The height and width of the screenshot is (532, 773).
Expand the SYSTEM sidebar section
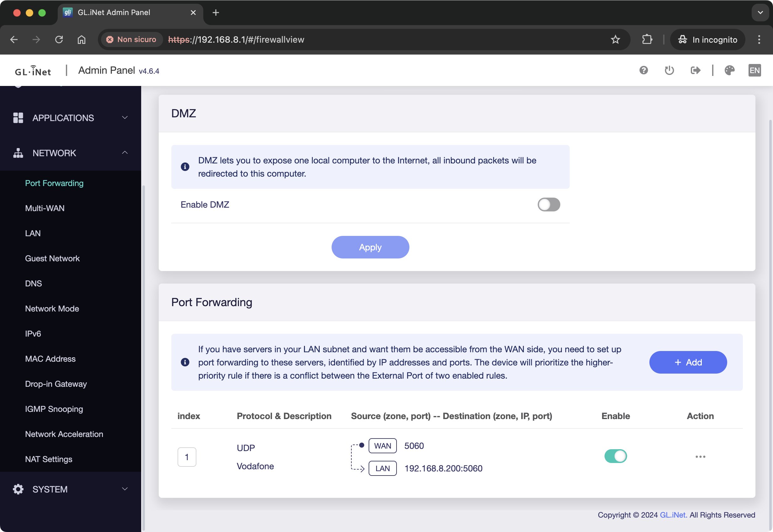(x=71, y=489)
